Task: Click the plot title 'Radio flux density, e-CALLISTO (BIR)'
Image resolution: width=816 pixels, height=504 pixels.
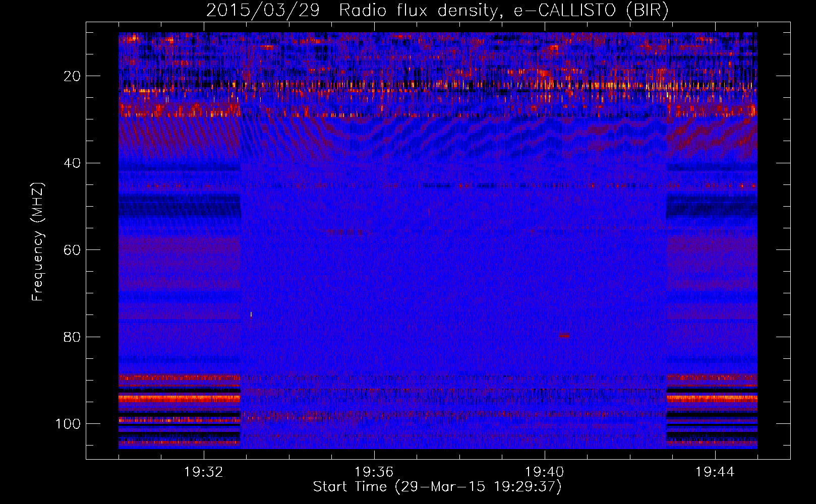Action: click(x=503, y=11)
